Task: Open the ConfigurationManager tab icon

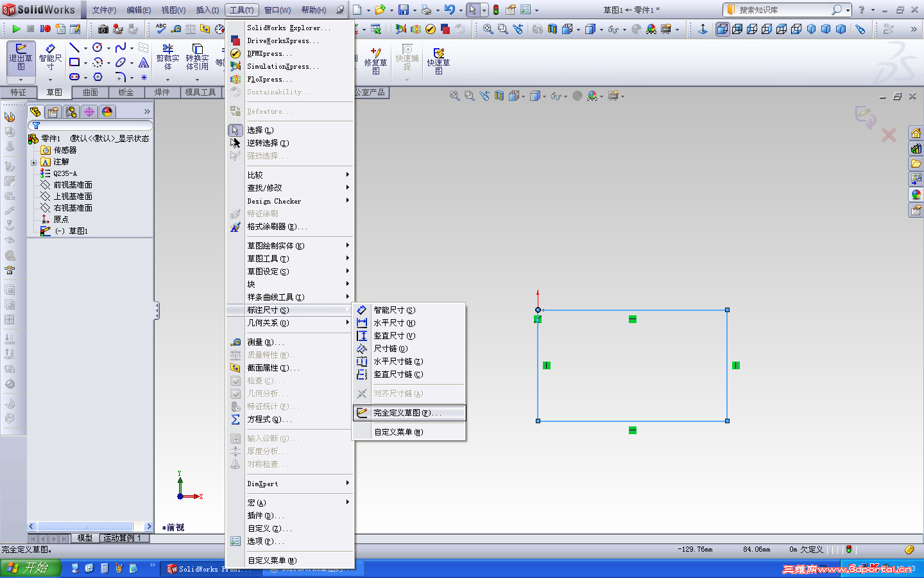Action: tap(71, 112)
